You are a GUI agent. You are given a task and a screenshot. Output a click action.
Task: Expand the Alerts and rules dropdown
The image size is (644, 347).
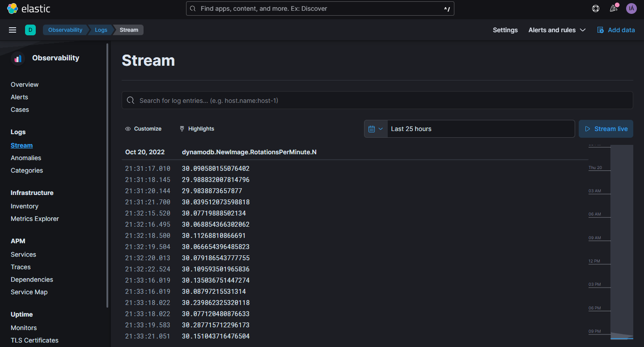(557, 30)
